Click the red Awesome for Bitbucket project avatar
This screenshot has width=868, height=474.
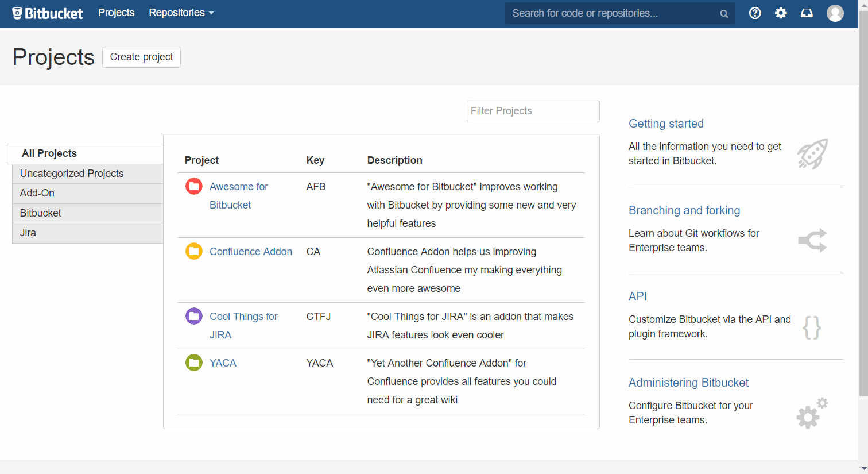tap(194, 186)
